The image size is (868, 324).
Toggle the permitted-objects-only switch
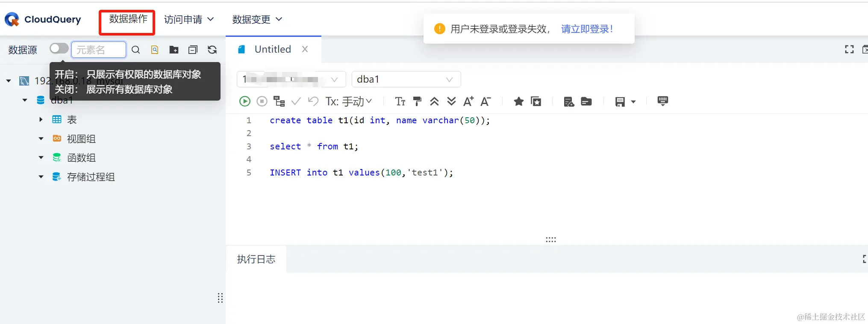pos(59,48)
